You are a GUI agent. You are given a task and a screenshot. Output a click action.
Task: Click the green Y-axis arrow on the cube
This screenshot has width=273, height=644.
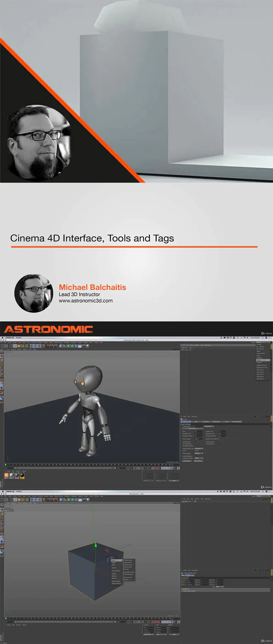pyautogui.click(x=96, y=544)
